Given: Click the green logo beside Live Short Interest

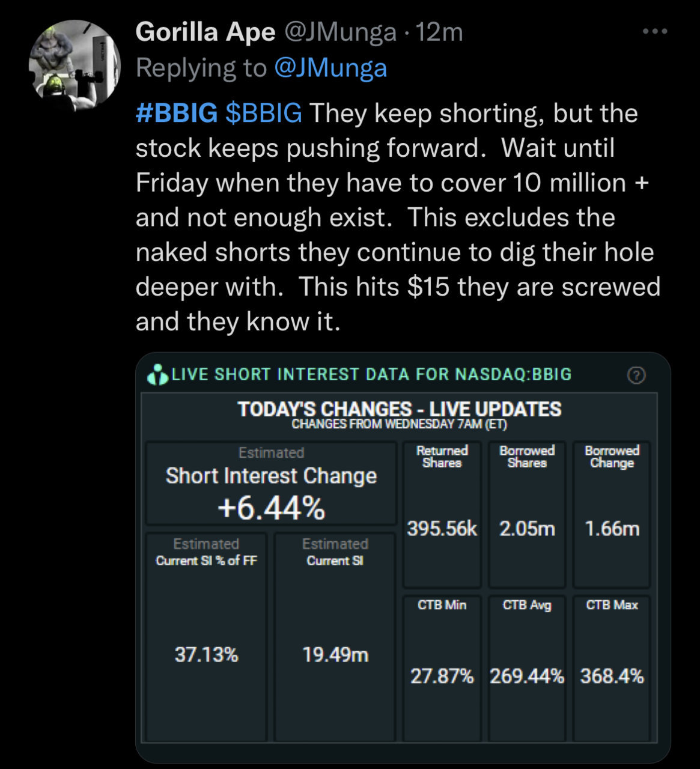Looking at the screenshot, I should (158, 374).
